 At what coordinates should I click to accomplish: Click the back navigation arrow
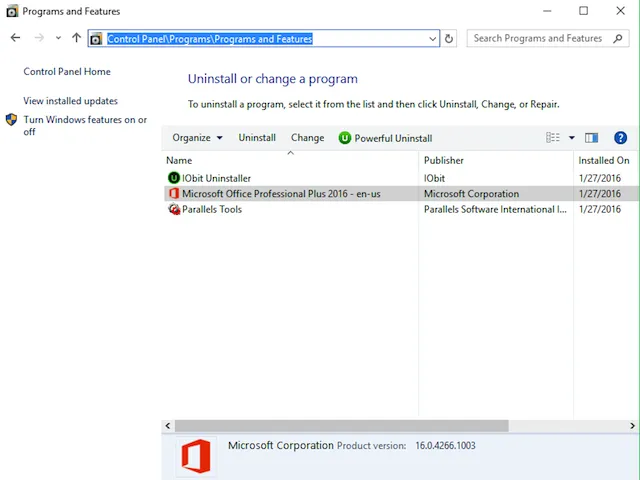[15, 38]
